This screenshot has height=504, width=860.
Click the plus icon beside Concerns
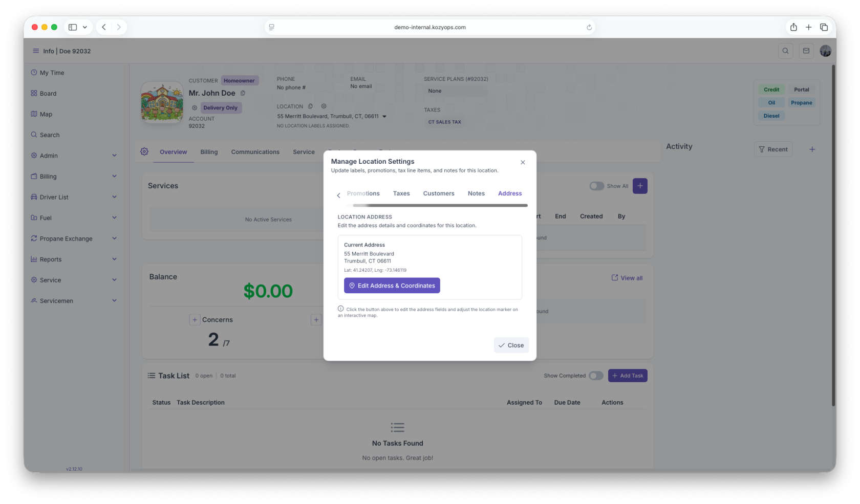coord(195,320)
